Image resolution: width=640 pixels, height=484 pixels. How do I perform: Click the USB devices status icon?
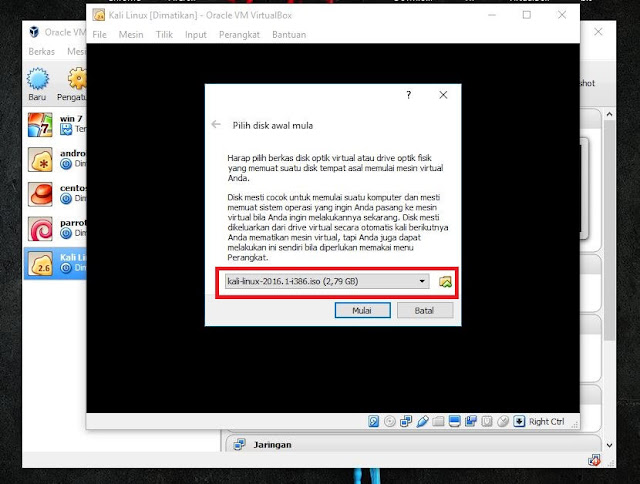(x=422, y=421)
